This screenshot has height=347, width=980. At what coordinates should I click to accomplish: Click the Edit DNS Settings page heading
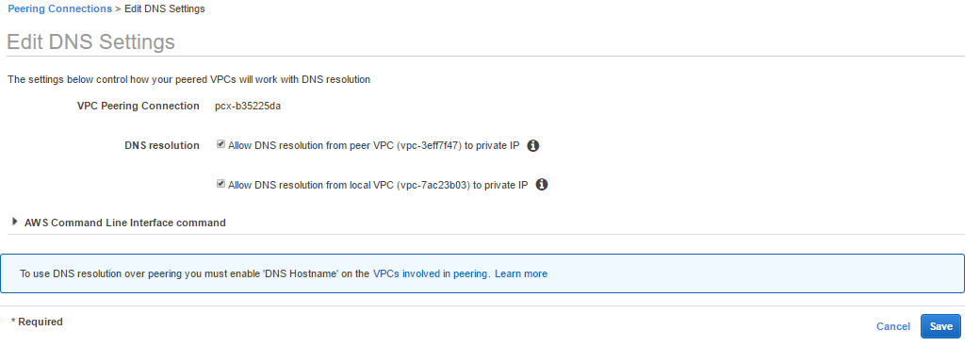(x=90, y=41)
